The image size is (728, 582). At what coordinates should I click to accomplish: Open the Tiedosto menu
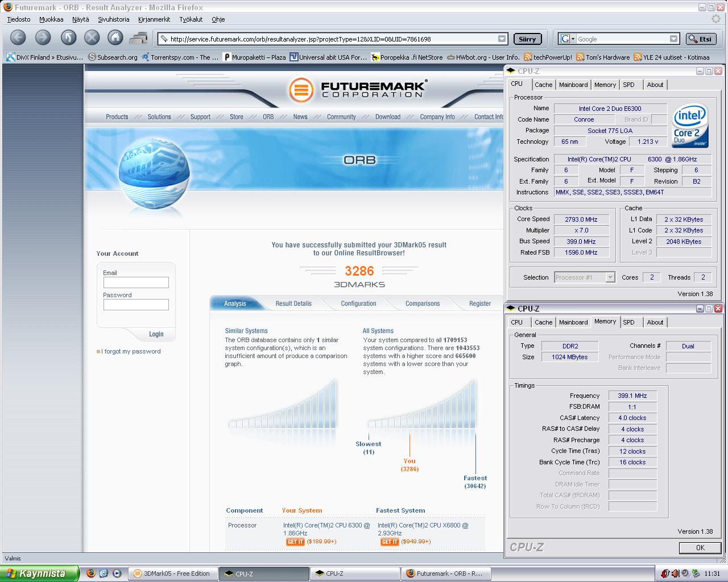(19, 19)
